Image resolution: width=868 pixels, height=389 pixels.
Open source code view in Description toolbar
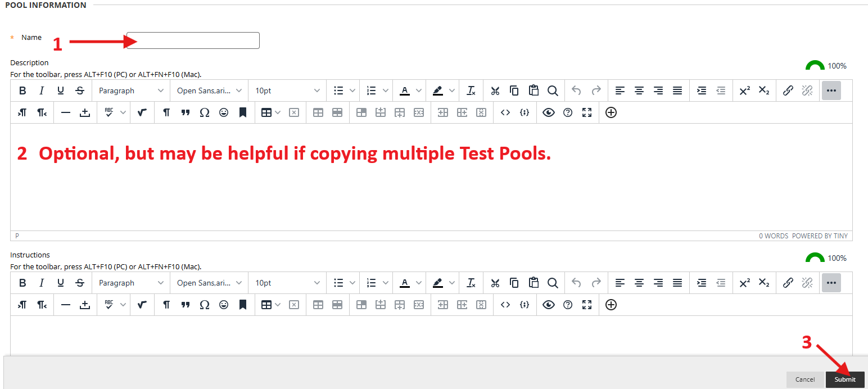[505, 112]
